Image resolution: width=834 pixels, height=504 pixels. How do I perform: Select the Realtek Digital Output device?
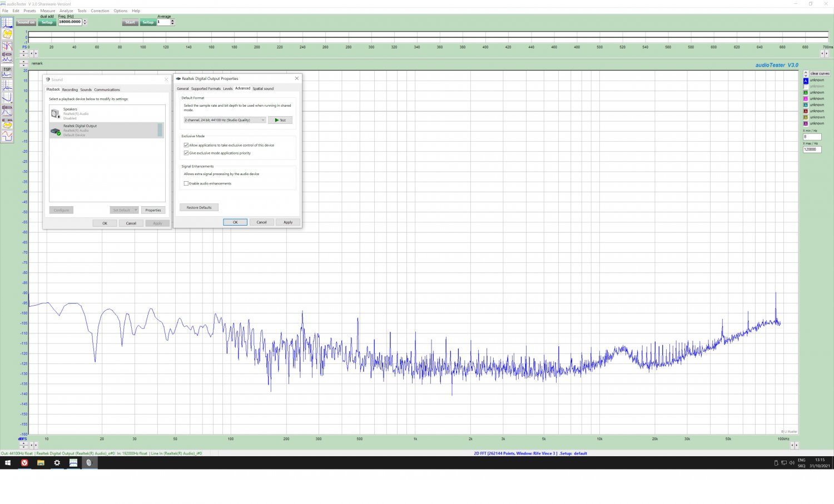point(107,130)
